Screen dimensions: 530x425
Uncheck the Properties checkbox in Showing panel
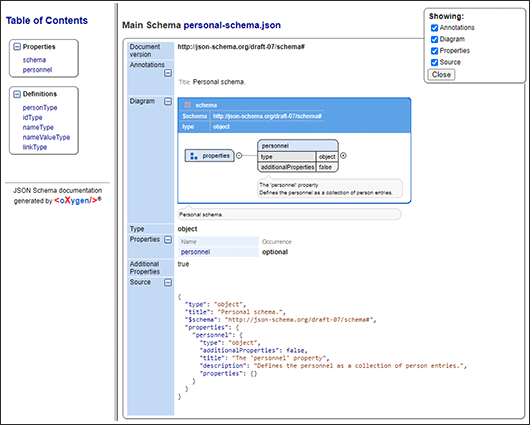434,51
